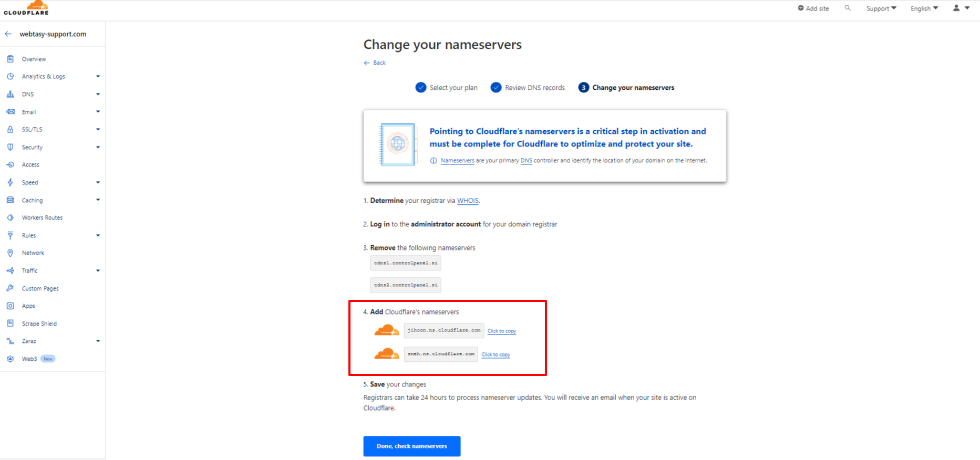Expand the Caching submenu arrow
980x460 pixels.
(98, 200)
